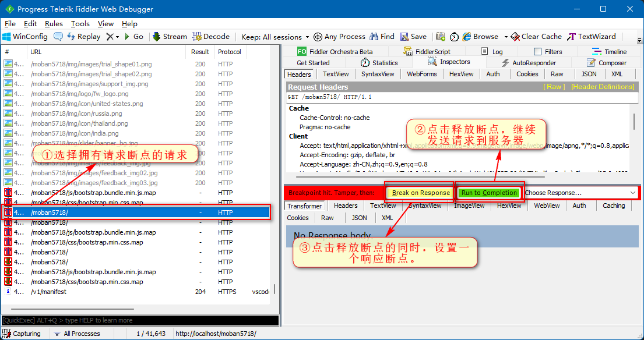Select the thailand.png session row
This screenshot has width=644, height=340.
pyautogui.click(x=136, y=123)
